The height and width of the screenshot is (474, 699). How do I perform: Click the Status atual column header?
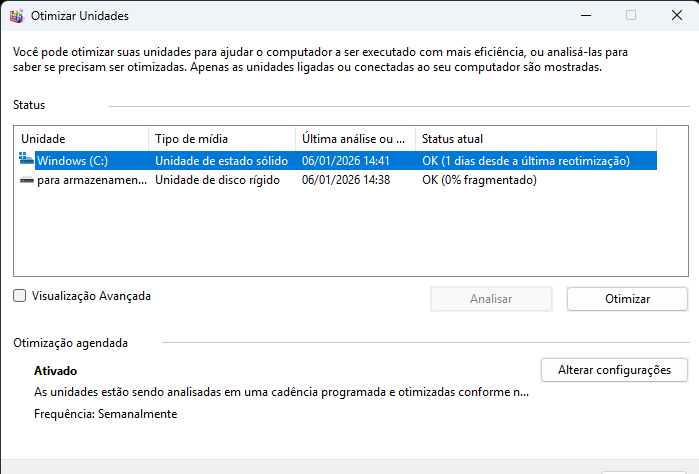536,139
